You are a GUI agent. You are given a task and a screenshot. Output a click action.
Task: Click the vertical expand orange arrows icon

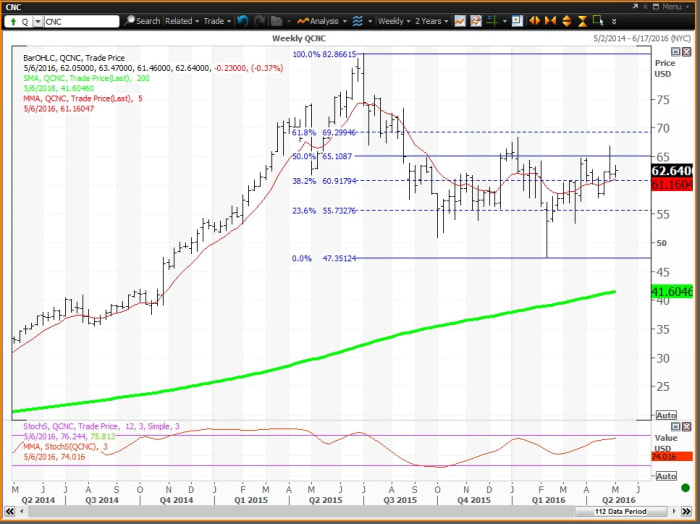[x=566, y=21]
